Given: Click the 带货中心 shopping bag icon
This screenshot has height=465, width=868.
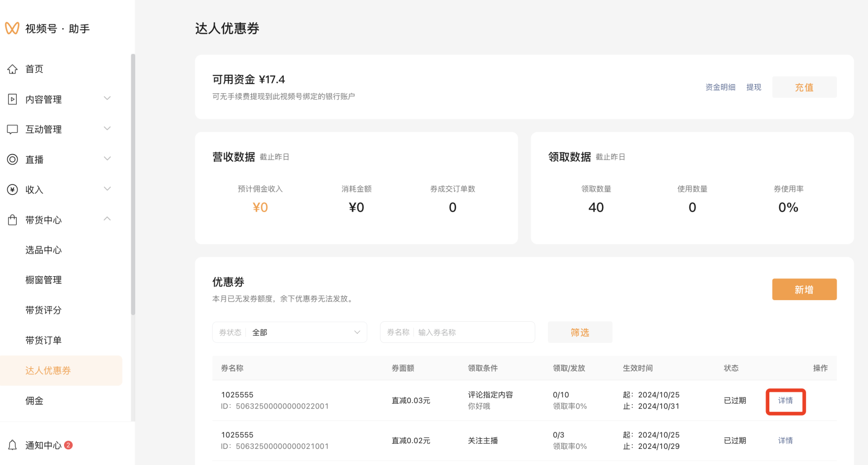Looking at the screenshot, I should pos(12,220).
